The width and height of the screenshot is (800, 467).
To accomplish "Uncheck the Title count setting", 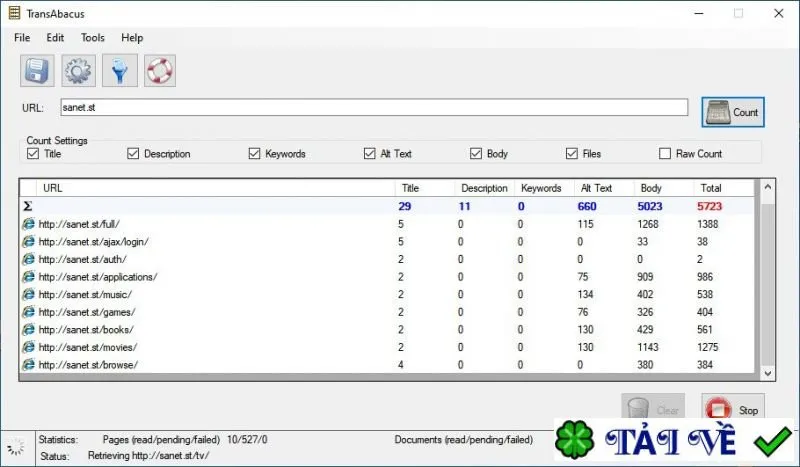I will pos(33,153).
